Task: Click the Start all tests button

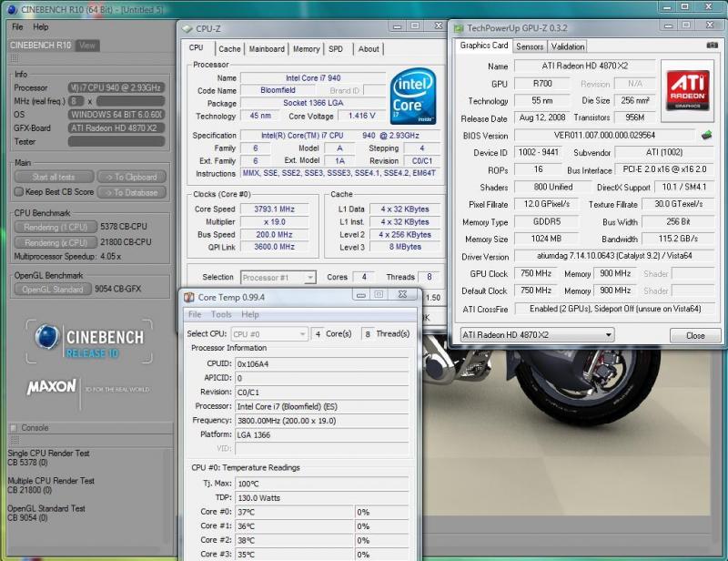Action: tap(54, 177)
